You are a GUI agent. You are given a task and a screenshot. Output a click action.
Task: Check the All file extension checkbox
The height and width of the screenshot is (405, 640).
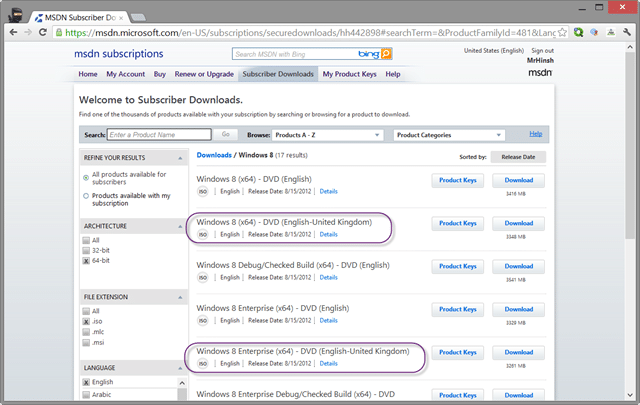point(86,311)
